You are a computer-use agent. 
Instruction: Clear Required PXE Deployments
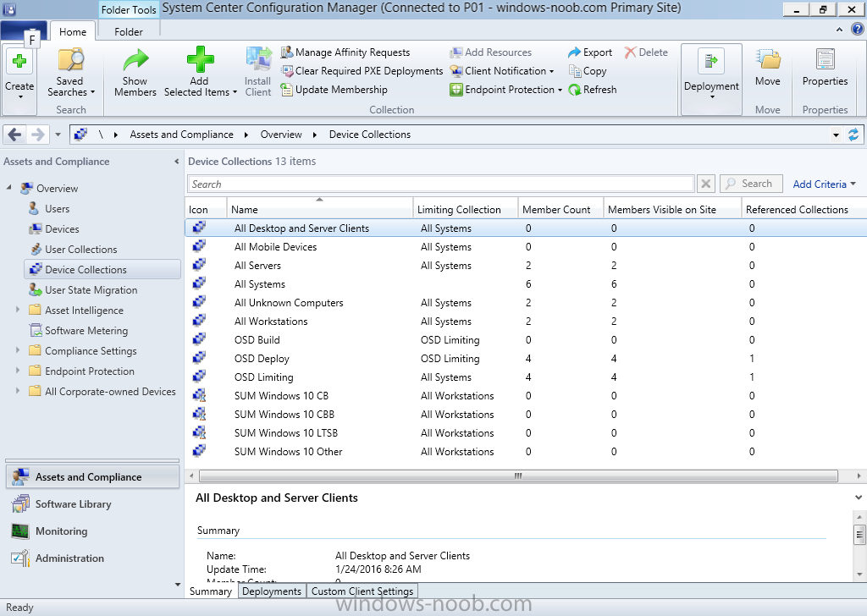[x=362, y=71]
